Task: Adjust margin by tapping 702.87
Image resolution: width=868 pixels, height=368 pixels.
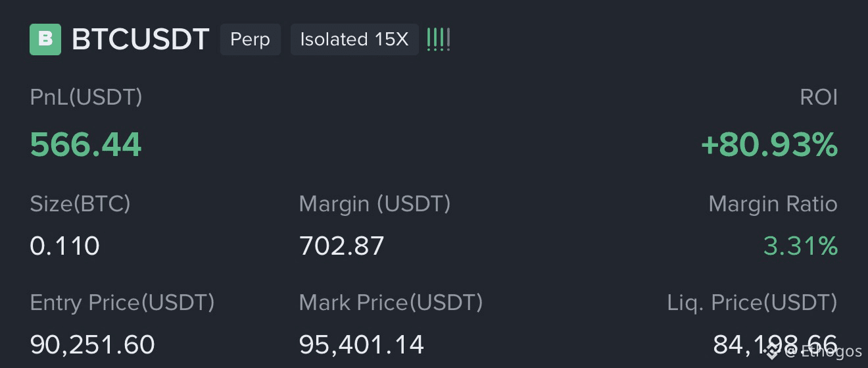Action: click(341, 246)
